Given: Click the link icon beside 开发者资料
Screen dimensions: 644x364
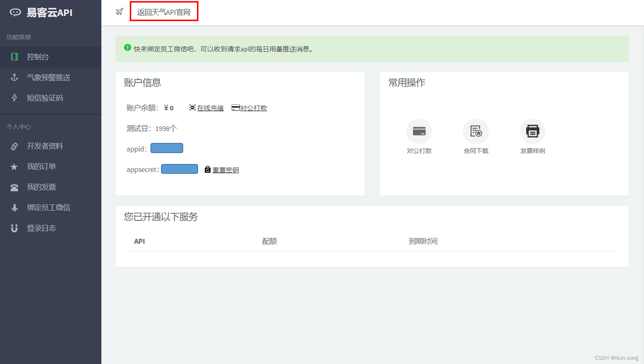Looking at the screenshot, I should point(14,146).
